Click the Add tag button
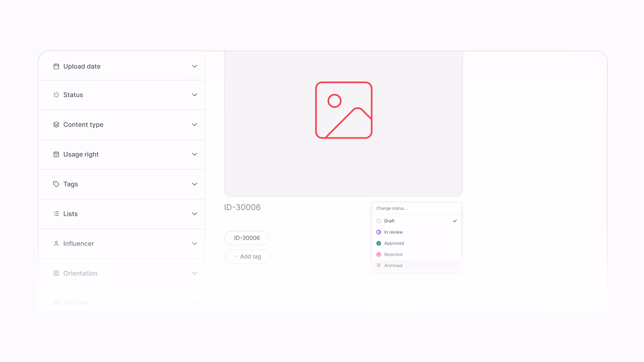Viewport: 644px width, 362px height. point(247,256)
